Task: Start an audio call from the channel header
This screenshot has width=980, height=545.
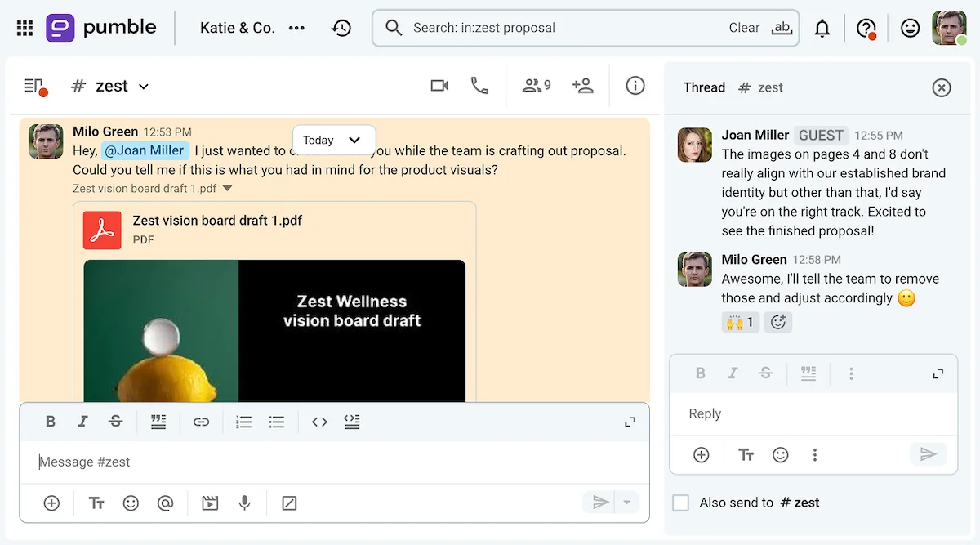Action: click(480, 85)
